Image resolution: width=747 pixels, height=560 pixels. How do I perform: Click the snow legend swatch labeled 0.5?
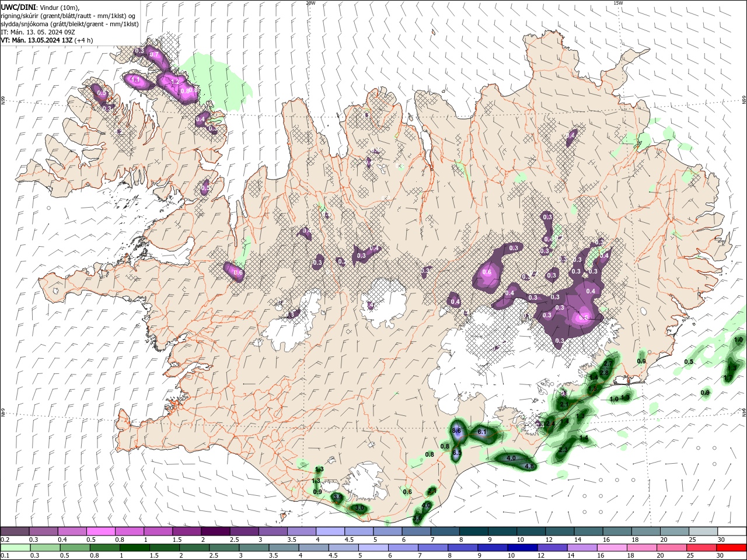[x=101, y=531]
